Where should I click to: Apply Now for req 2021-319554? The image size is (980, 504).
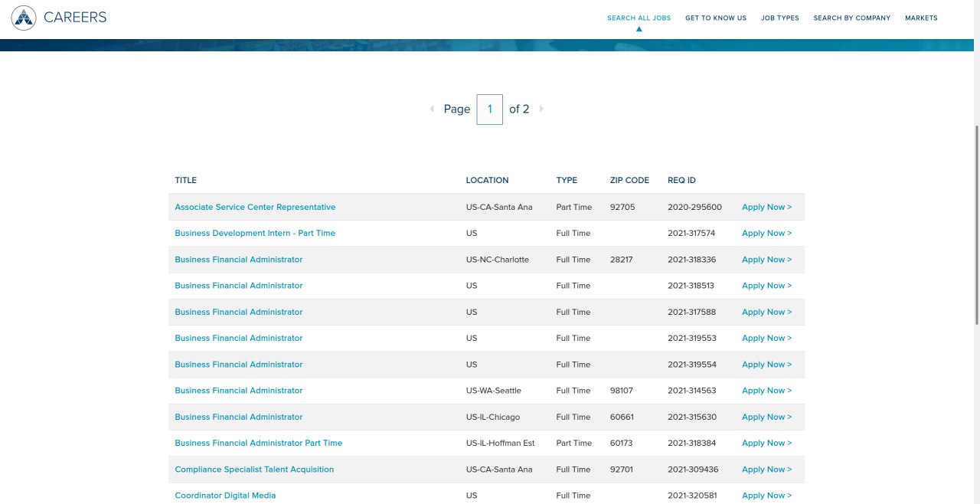click(x=766, y=365)
